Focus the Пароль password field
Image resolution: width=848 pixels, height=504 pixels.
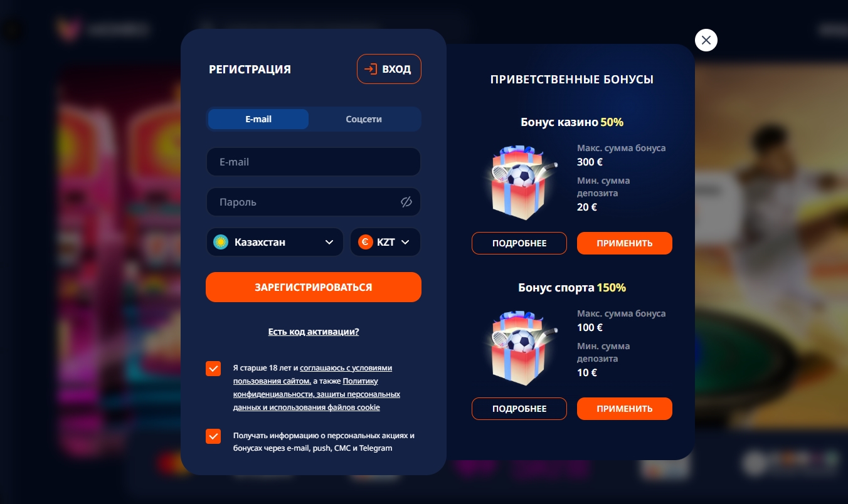(x=314, y=202)
